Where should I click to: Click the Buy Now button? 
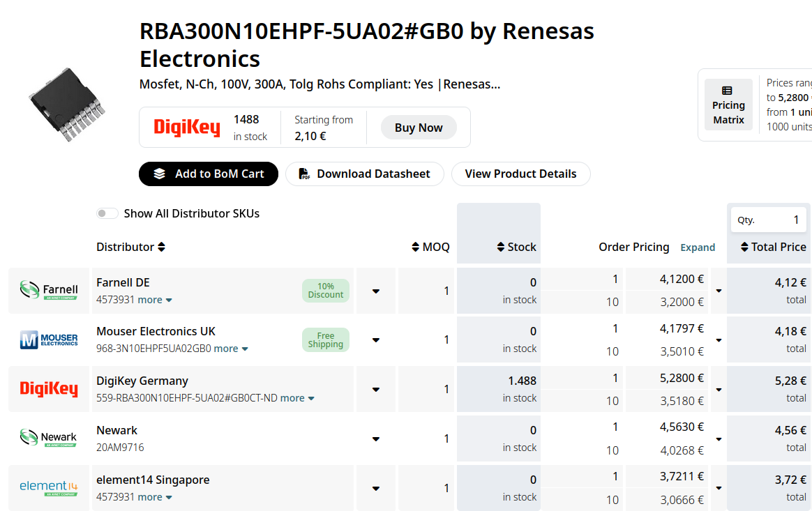coord(419,128)
